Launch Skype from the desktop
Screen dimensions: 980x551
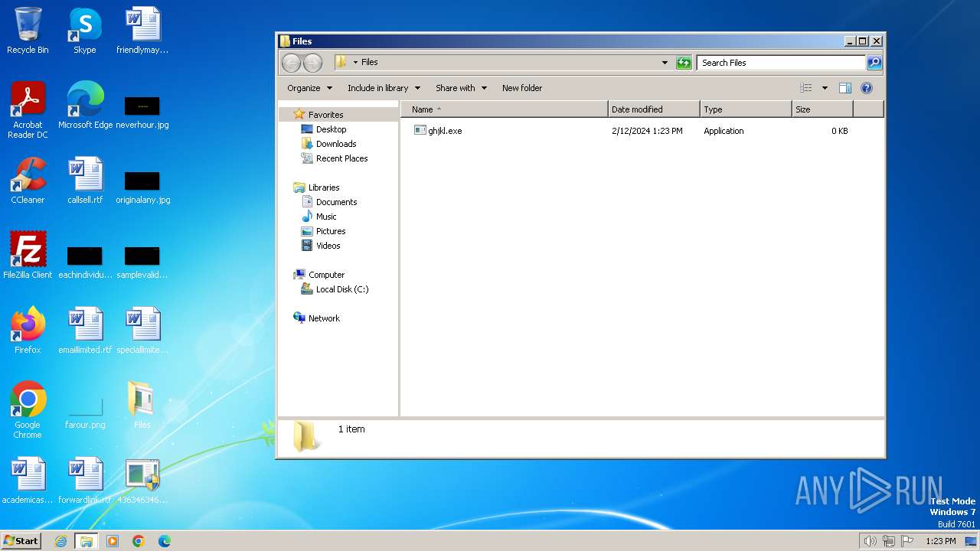[x=85, y=31]
